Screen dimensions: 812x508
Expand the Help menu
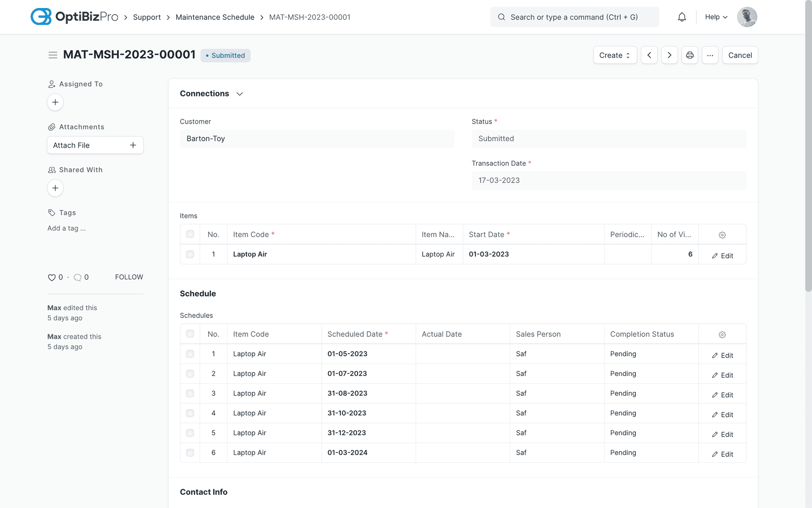tap(716, 17)
